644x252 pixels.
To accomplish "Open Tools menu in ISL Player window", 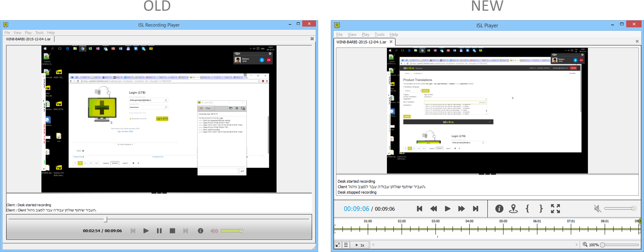I will click(x=379, y=34).
